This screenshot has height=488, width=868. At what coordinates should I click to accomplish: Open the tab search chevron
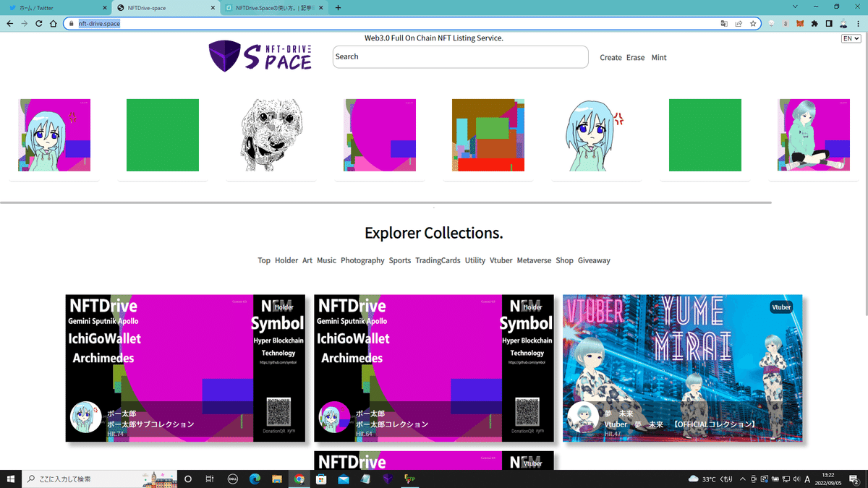[x=794, y=7]
